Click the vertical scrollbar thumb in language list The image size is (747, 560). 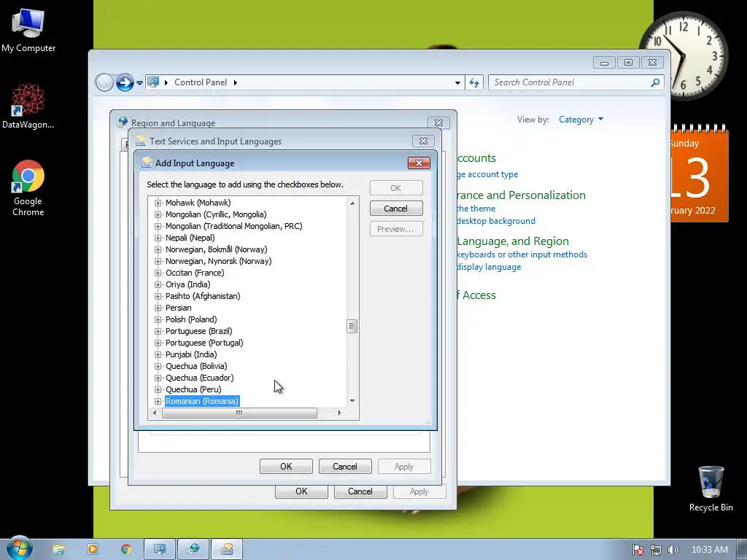click(x=352, y=326)
